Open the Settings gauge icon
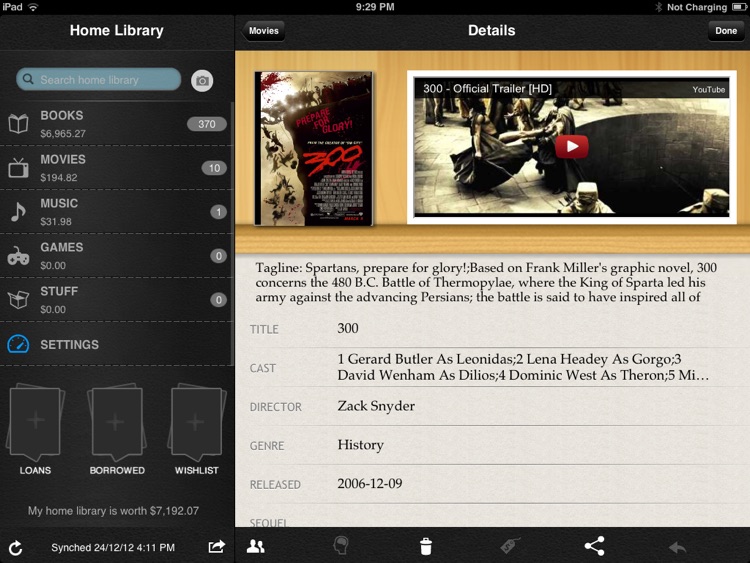Viewport: 750px width, 563px height. 18,344
